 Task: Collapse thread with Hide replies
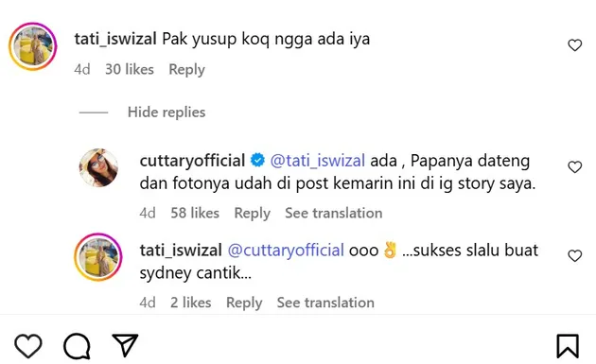click(x=167, y=113)
